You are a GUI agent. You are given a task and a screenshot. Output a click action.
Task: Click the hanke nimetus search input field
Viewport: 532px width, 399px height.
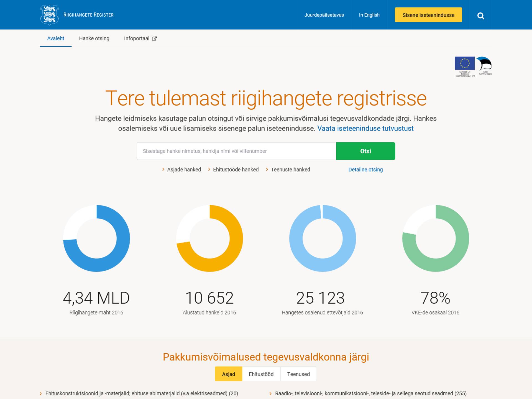[236, 151]
